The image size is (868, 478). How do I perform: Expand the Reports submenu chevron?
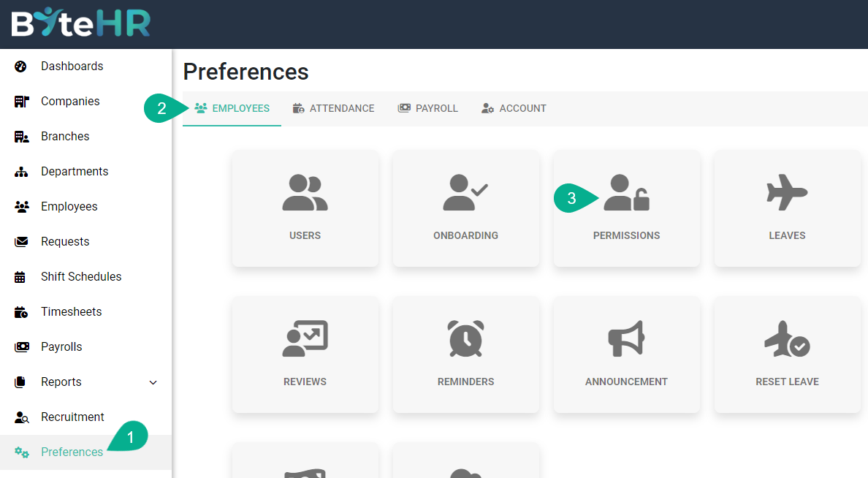153,382
